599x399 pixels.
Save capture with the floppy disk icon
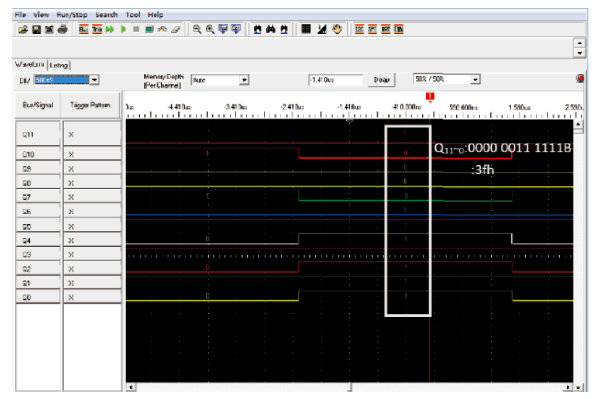coord(36,29)
